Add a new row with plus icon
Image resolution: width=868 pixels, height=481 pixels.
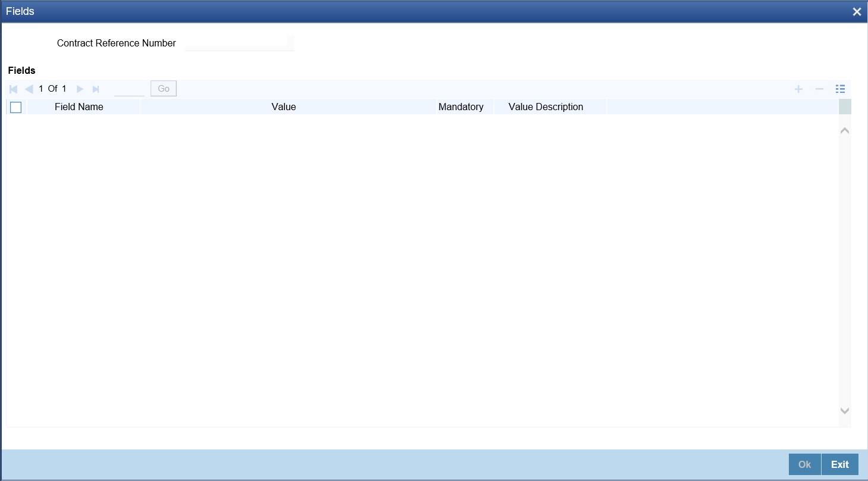(799, 89)
